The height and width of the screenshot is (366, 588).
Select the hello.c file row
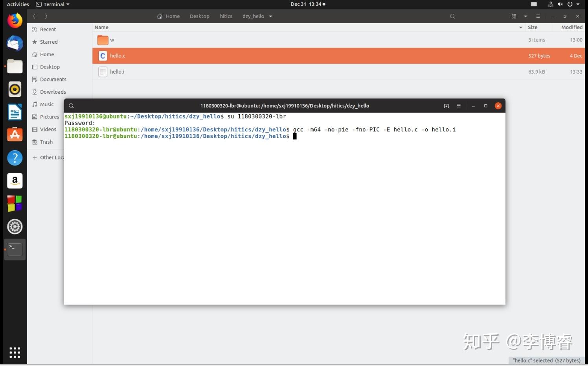[x=338, y=56]
